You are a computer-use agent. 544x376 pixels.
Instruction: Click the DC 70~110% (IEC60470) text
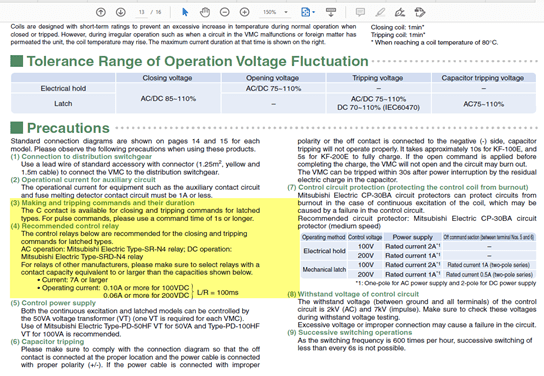click(378, 108)
